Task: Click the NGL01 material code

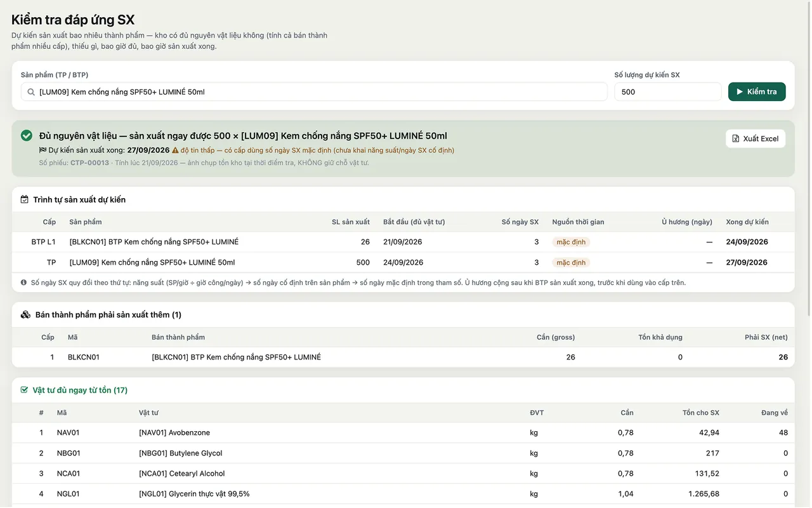Action: tap(69, 494)
